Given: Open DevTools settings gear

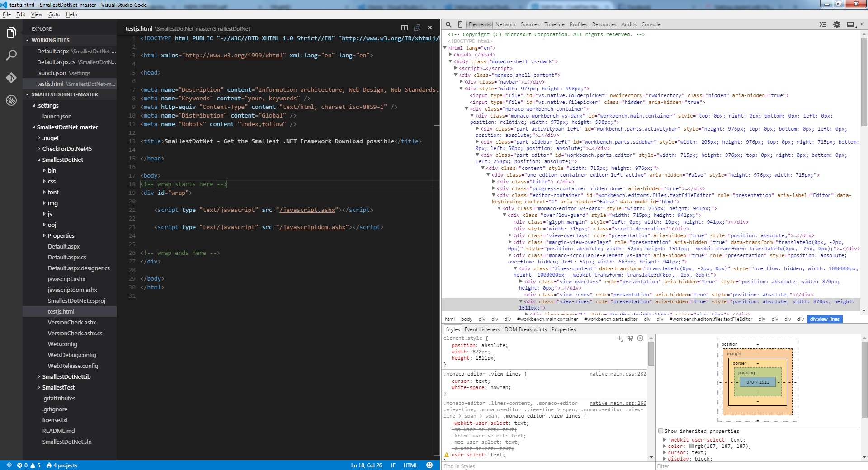Looking at the screenshot, I should [x=836, y=24].
